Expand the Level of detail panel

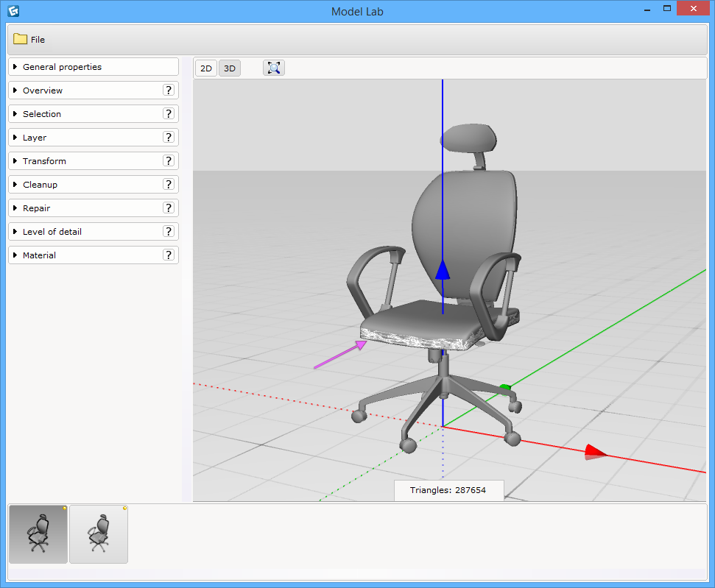point(94,232)
